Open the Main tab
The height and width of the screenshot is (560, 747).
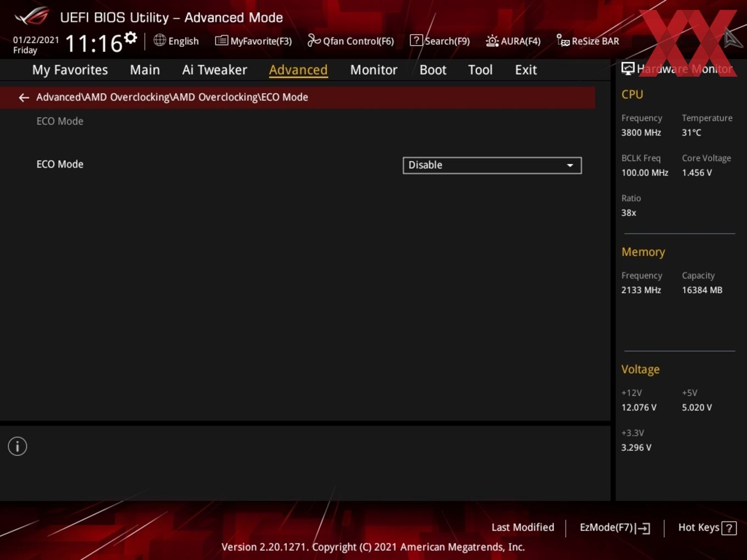pos(145,70)
